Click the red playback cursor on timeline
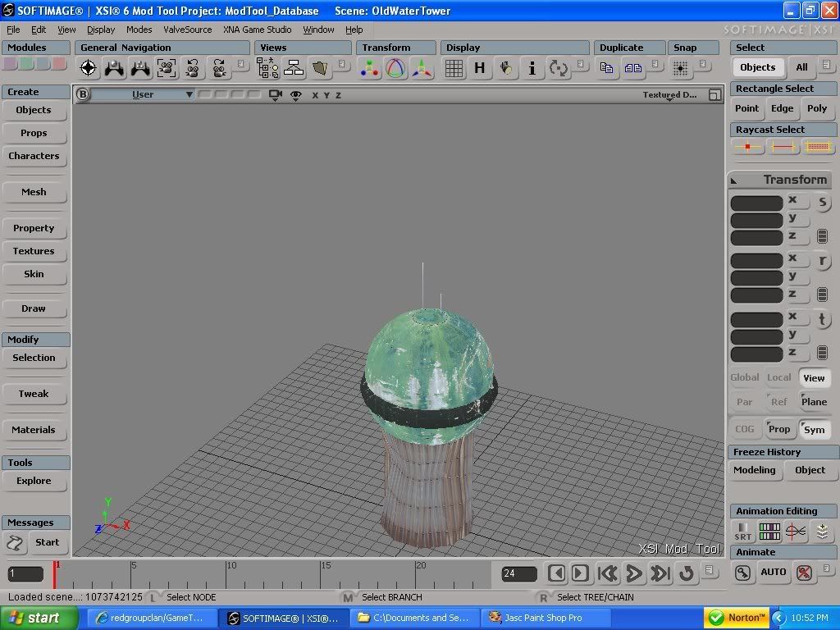This screenshot has height=630, width=840. tap(54, 575)
